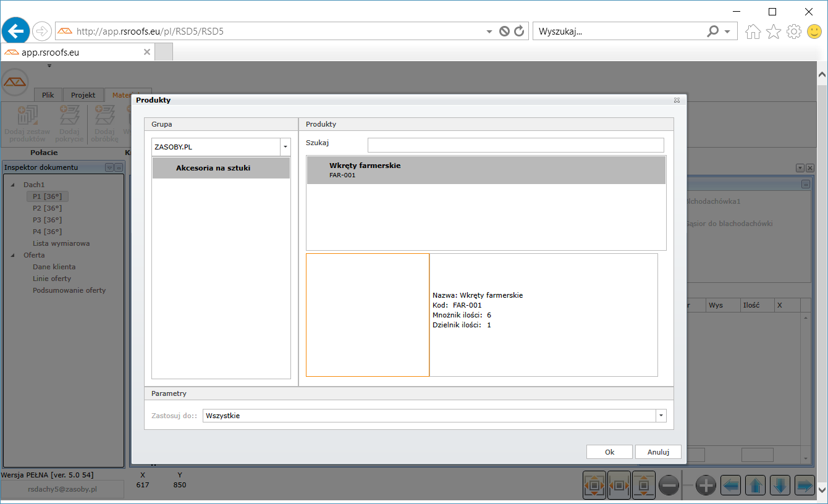This screenshot has height=504, width=828.
Task: Select Akcesoria na sztuki group
Action: point(221,168)
